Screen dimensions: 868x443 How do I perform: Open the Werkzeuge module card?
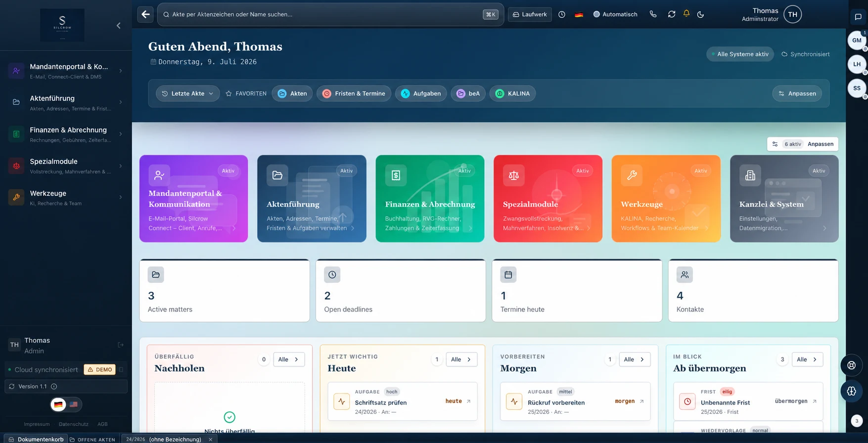pyautogui.click(x=666, y=199)
